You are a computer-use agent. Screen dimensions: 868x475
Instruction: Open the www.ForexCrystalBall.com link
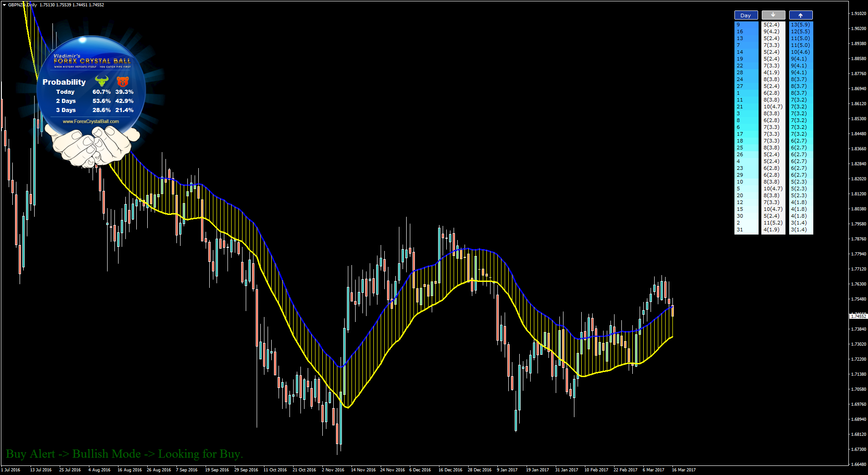point(91,122)
